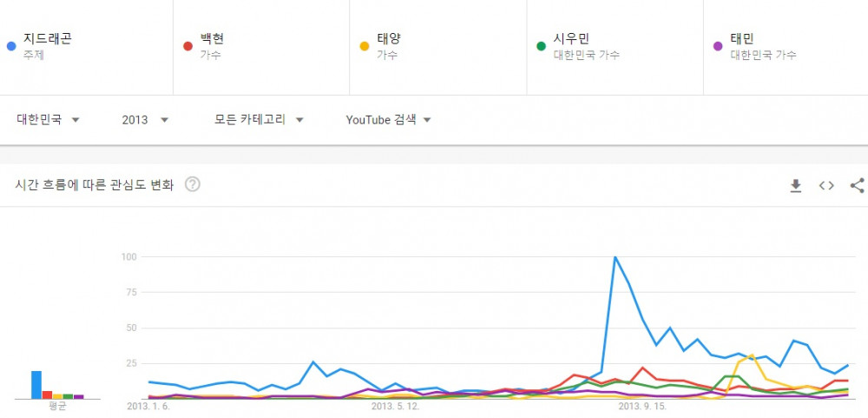The height and width of the screenshot is (418, 868).
Task: Open the embed code icon
Action: [826, 186]
